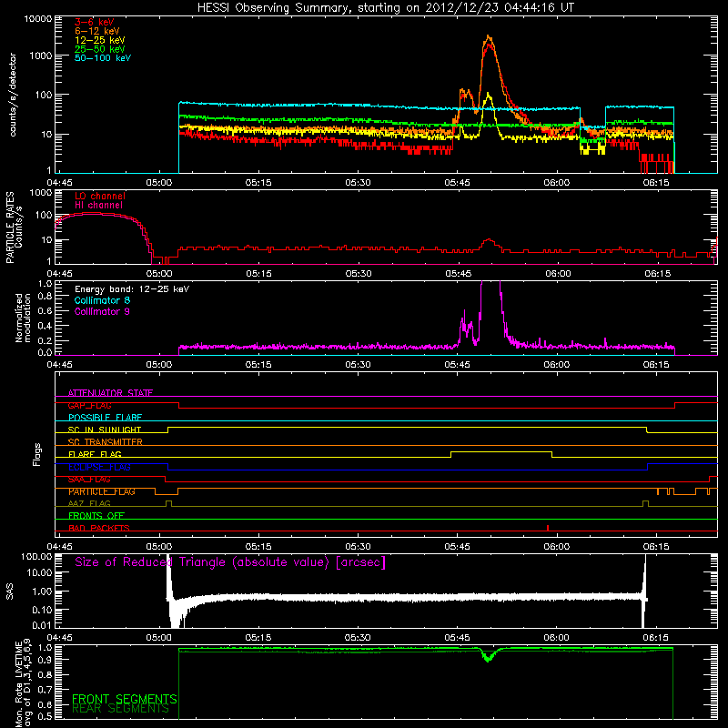Click the 'Energy band: 12-25 keV' label

tap(132, 289)
